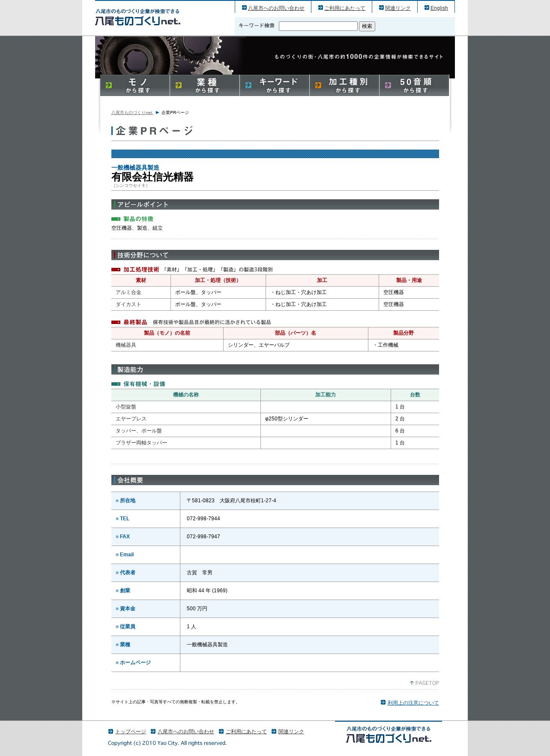Click the capital value 500 万円
This screenshot has height=756, width=550.
pyautogui.click(x=197, y=609)
